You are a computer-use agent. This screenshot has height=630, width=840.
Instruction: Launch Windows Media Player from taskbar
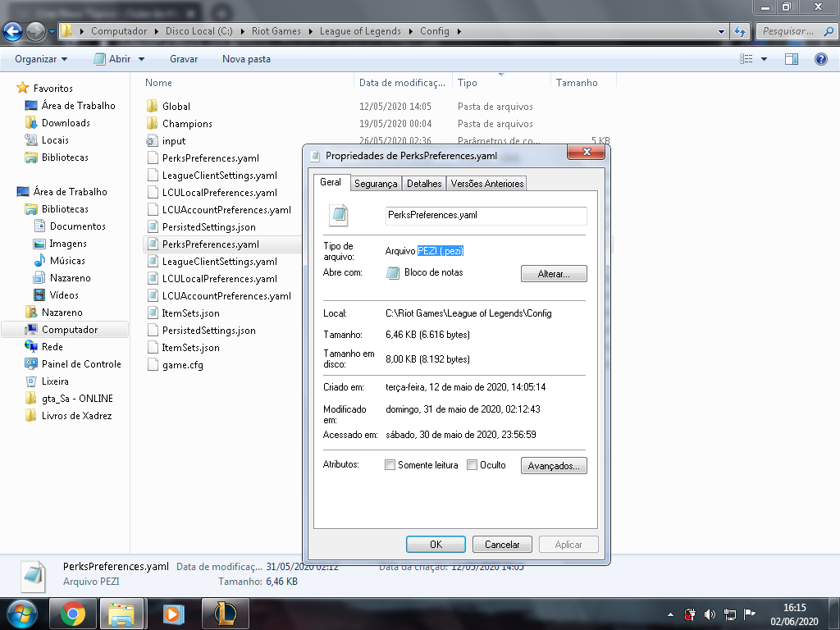(x=172, y=614)
